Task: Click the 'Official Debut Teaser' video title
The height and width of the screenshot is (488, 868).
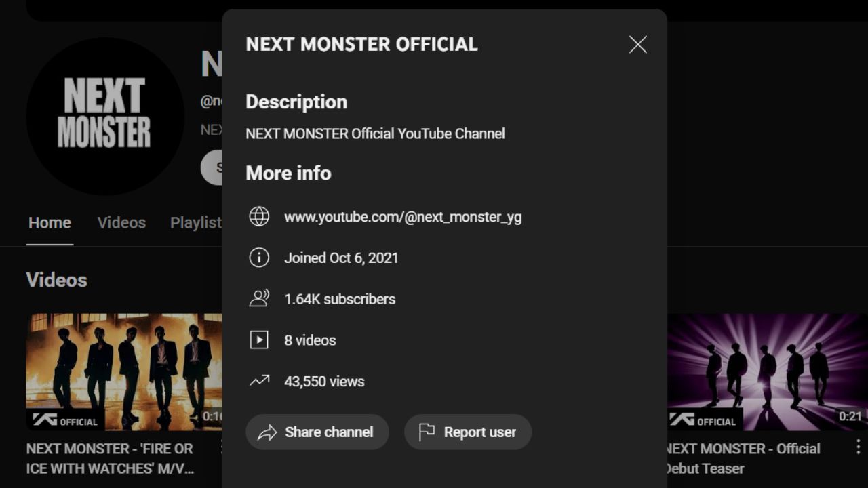Action: pos(743,458)
